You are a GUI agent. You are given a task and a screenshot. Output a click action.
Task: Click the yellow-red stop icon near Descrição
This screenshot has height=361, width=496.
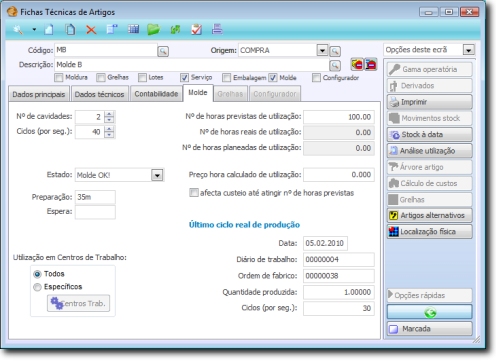[x=357, y=64]
